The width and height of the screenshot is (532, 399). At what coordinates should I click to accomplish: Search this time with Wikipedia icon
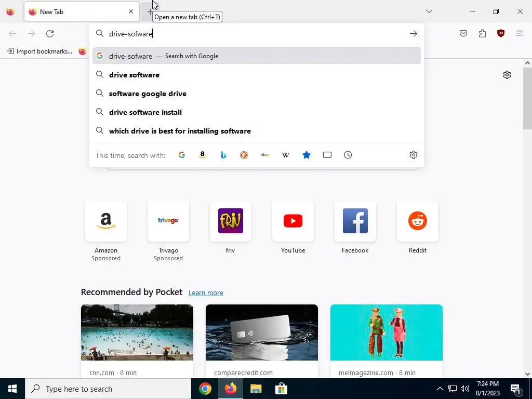(x=286, y=155)
